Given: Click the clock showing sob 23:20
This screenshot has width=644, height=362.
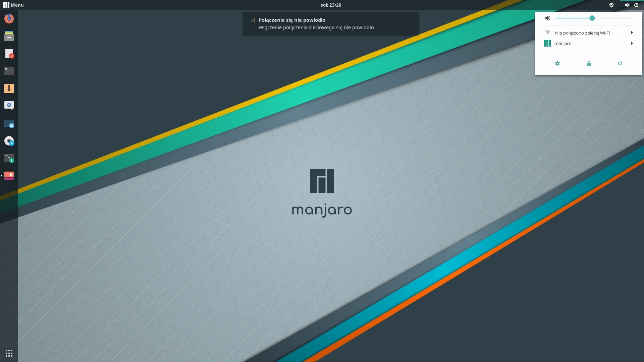Looking at the screenshot, I should point(331,5).
